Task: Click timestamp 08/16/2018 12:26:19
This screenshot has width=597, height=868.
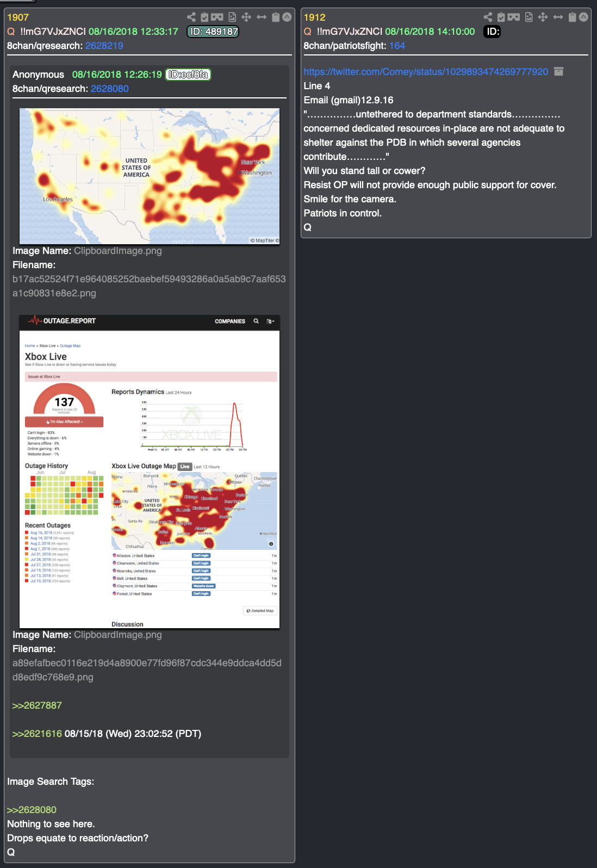Action: (x=117, y=75)
